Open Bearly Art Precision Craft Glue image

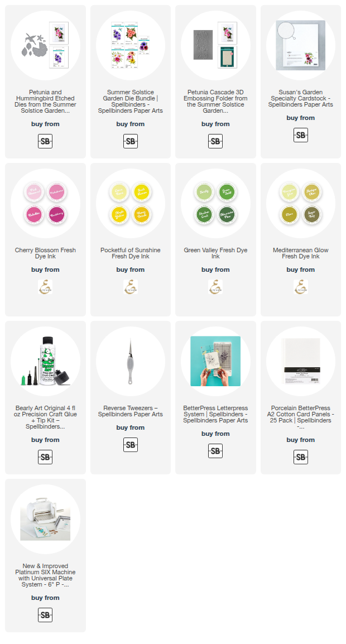pos(45,361)
